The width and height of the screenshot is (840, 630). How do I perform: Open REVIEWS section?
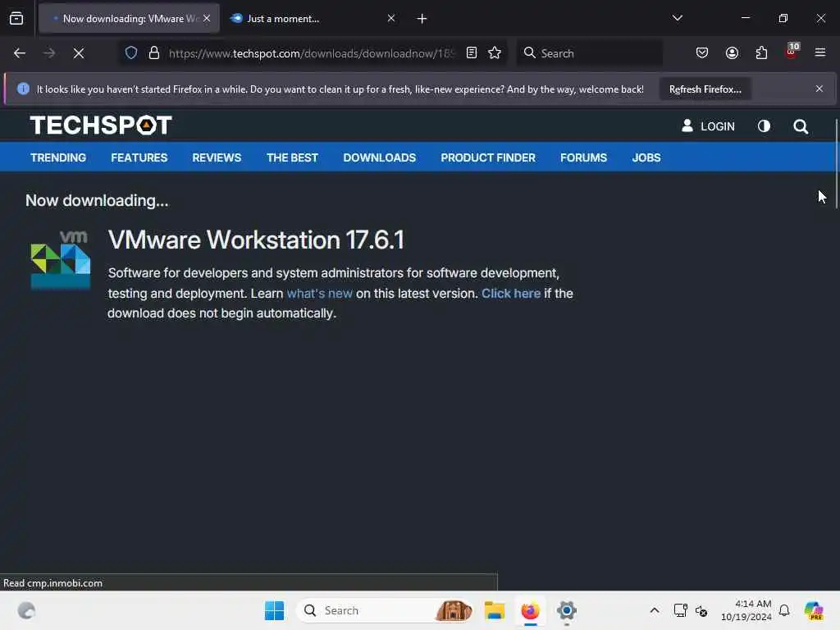[217, 158]
